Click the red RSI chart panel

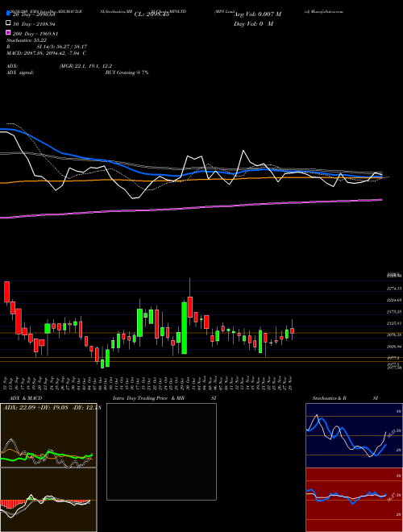354,500
